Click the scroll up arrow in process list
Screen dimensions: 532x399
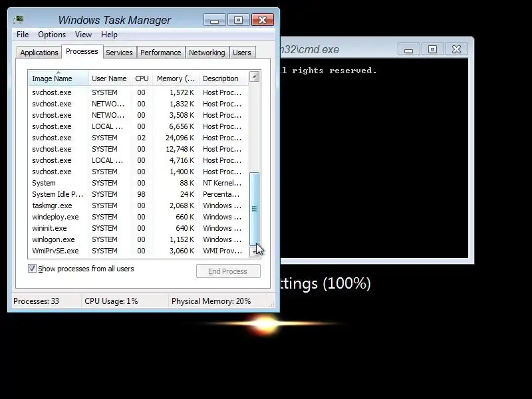255,76
